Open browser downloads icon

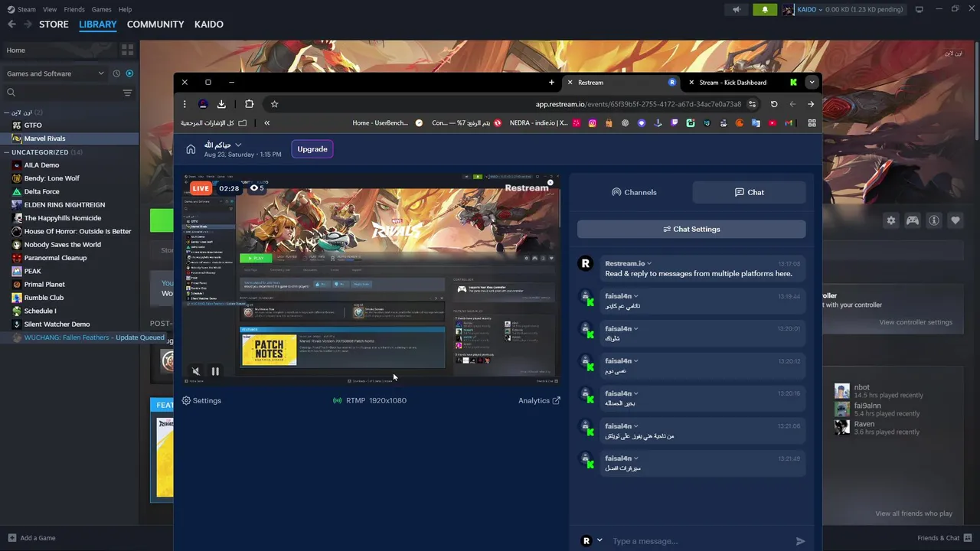coord(221,104)
